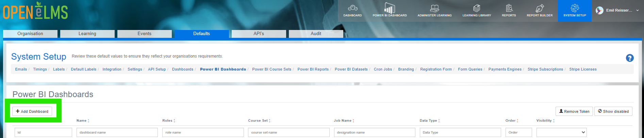Click the Open eLMS logo
The width and height of the screenshot is (644, 138).
pos(35,11)
